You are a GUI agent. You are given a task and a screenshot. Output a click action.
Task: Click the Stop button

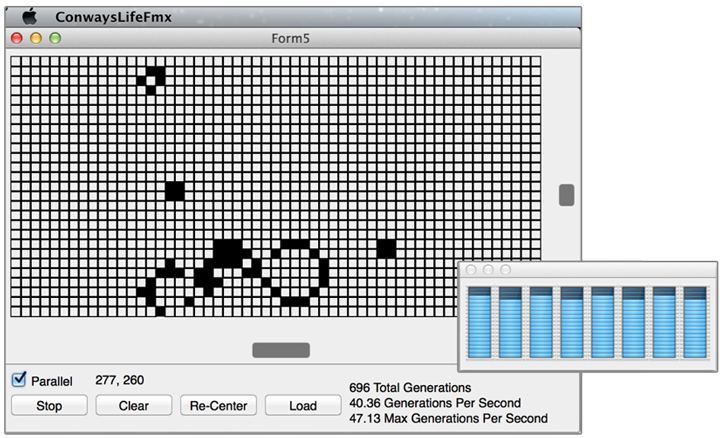point(49,405)
